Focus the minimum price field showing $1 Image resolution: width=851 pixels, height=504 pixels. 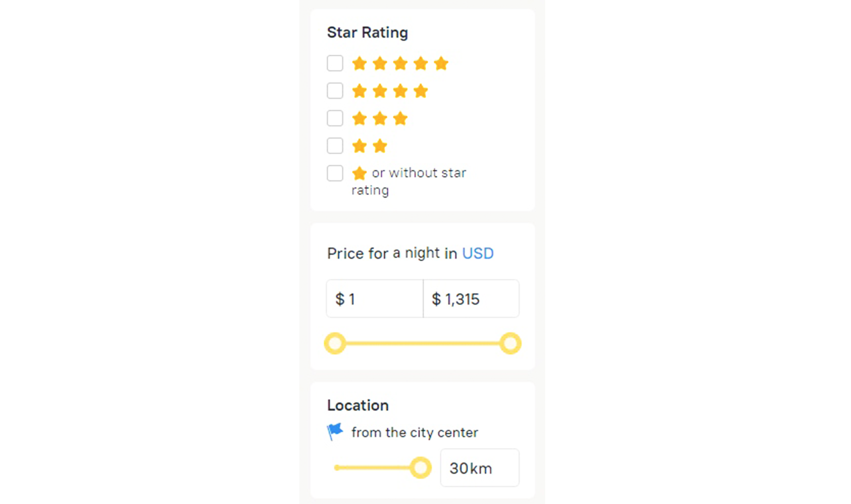[375, 299]
